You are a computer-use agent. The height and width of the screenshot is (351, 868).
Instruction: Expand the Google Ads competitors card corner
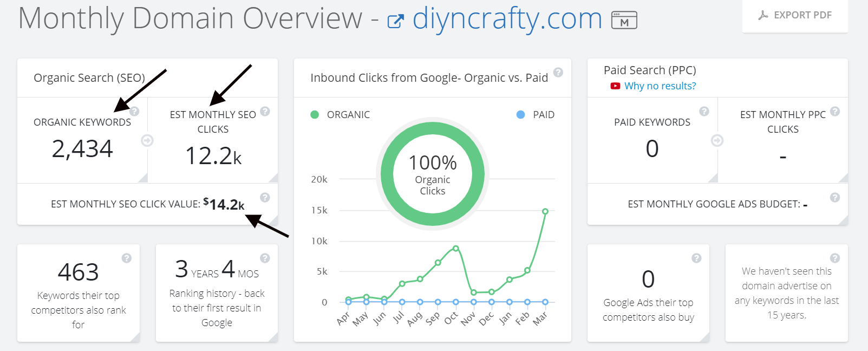pyautogui.click(x=705, y=337)
